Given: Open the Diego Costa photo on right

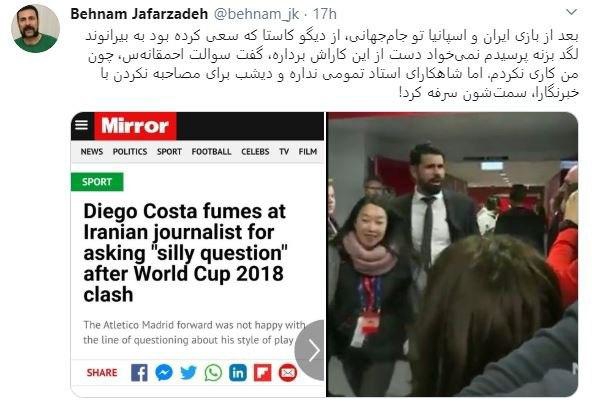Looking at the screenshot, I should coord(452,254).
